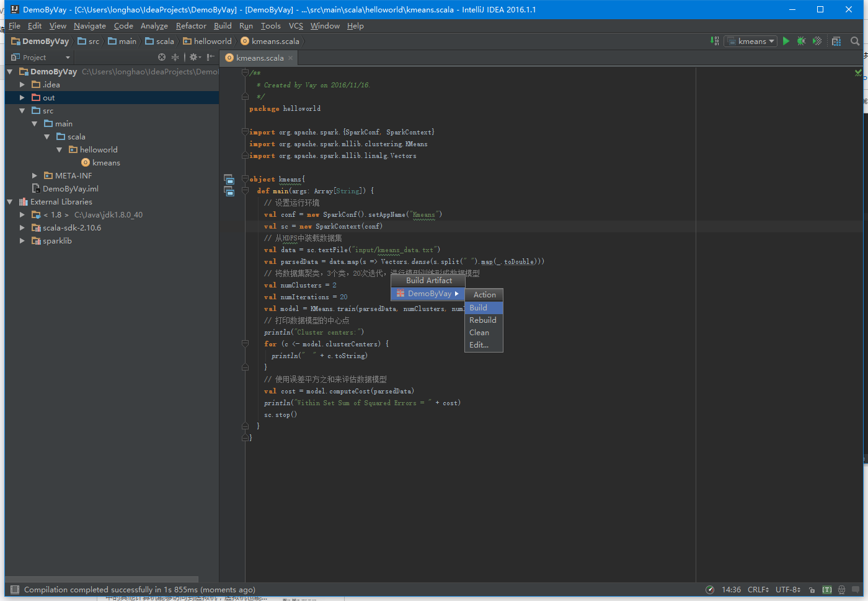The width and height of the screenshot is (868, 601).
Task: Run the kmeans configuration with green play button
Action: pyautogui.click(x=786, y=41)
